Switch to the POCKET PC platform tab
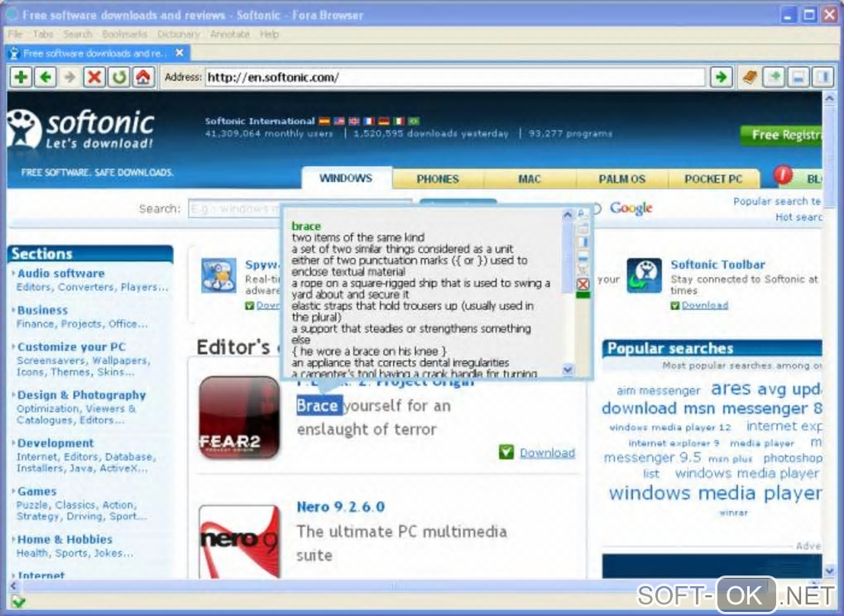This screenshot has height=616, width=844. tap(713, 179)
